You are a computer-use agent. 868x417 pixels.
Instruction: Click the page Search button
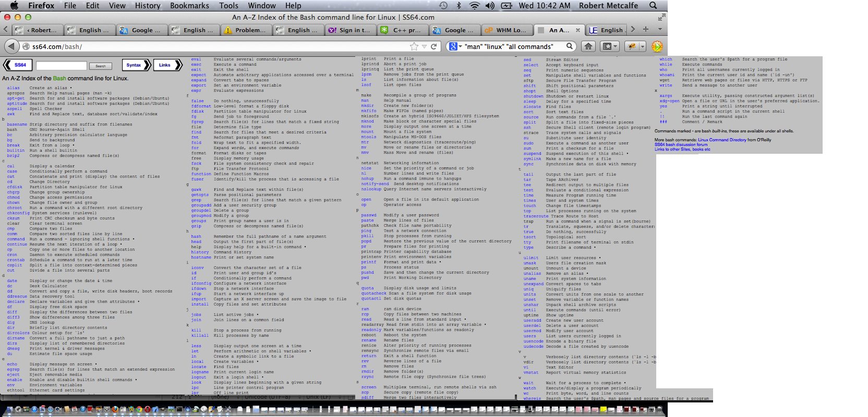[x=101, y=66]
